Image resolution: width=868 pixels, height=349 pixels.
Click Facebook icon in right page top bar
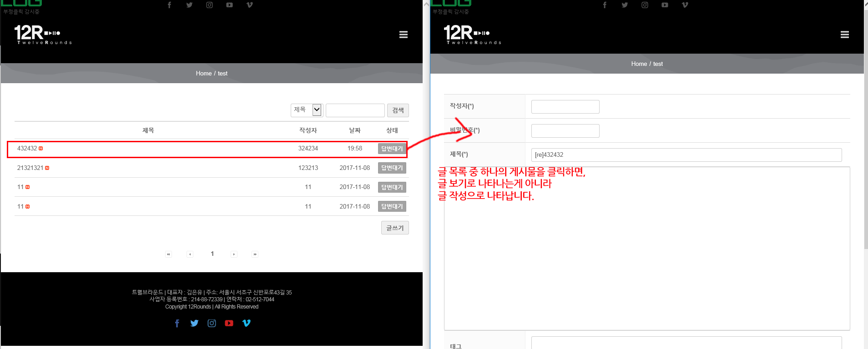(x=605, y=5)
